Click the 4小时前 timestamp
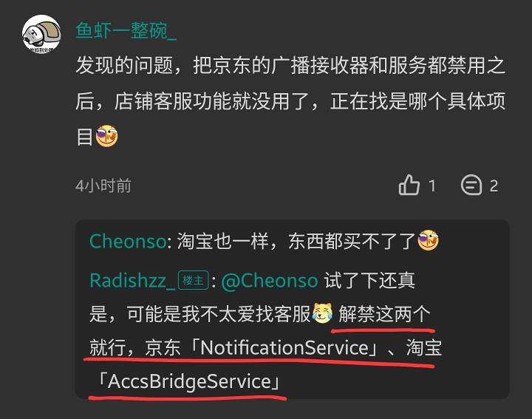This screenshot has height=419, width=532. (103, 186)
